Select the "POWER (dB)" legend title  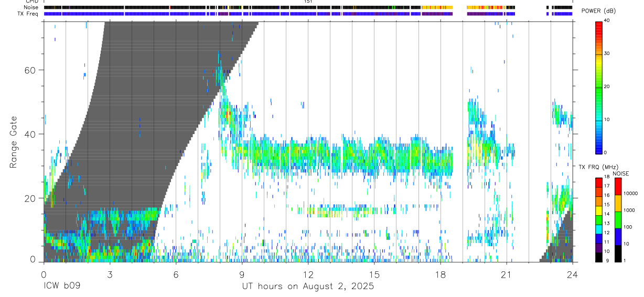[x=599, y=11]
